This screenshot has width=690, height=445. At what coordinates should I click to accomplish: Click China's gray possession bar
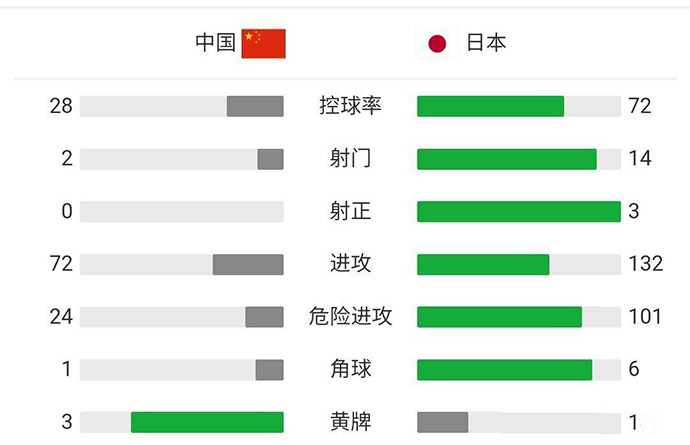[255, 106]
